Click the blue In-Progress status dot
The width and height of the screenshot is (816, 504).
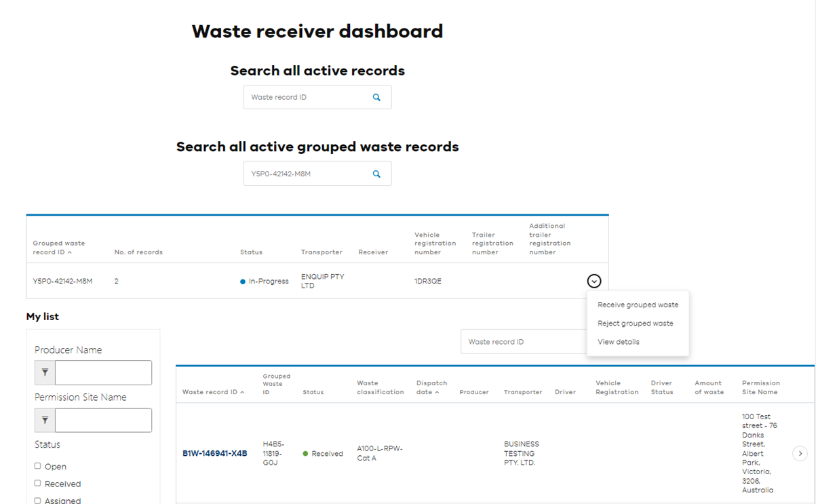(x=244, y=281)
